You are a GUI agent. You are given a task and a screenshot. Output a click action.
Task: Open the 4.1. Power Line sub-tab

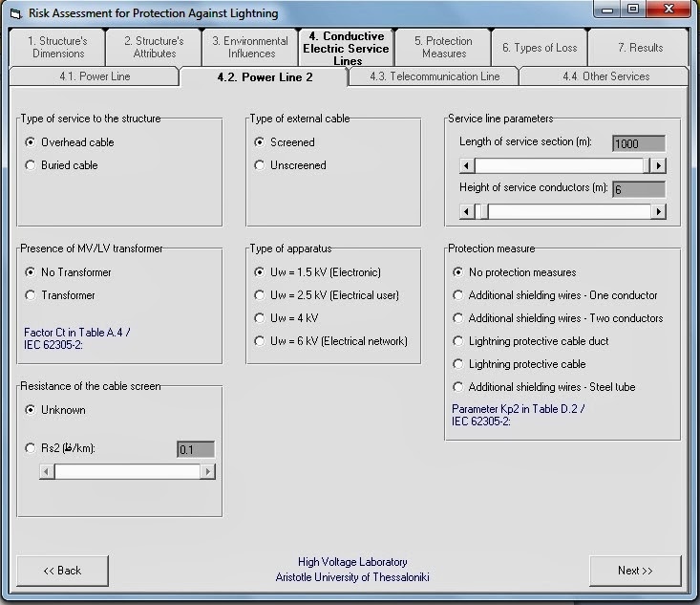tap(95, 76)
